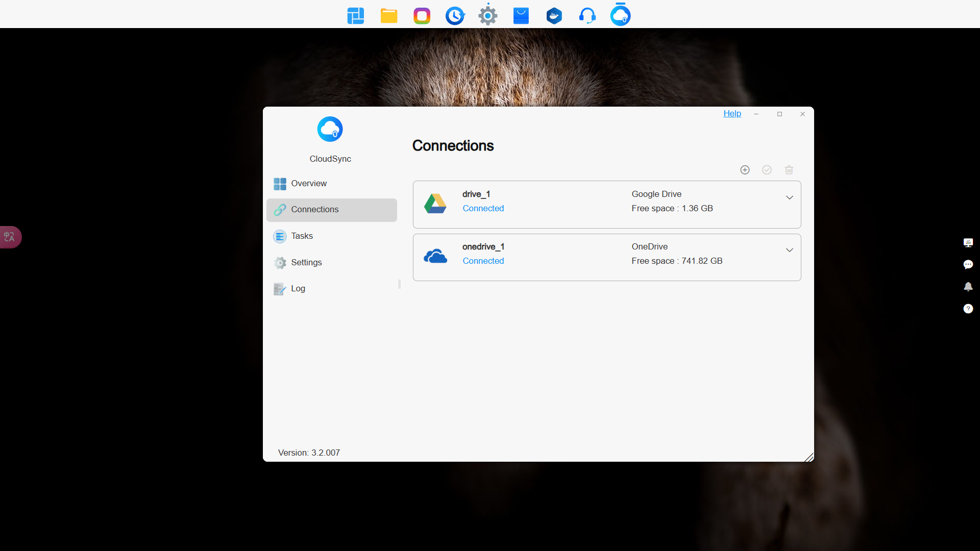Click the window resize grip corner
980x551 pixels.
click(x=809, y=457)
